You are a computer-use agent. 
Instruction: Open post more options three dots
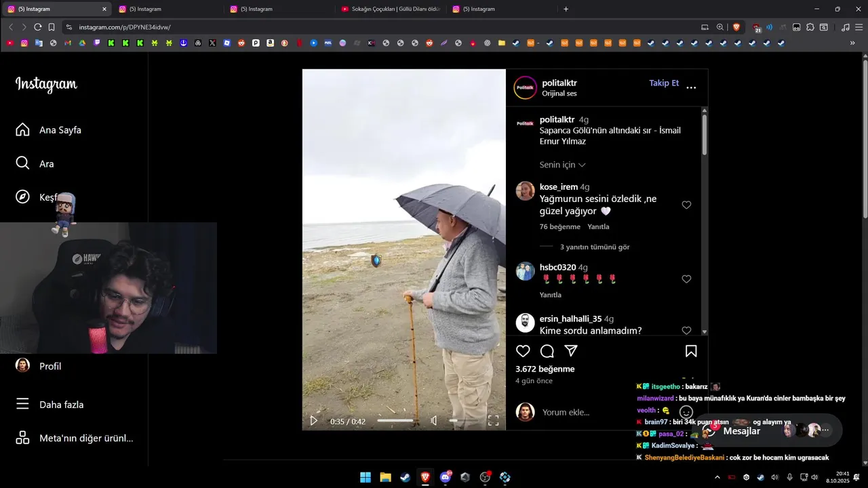point(691,87)
